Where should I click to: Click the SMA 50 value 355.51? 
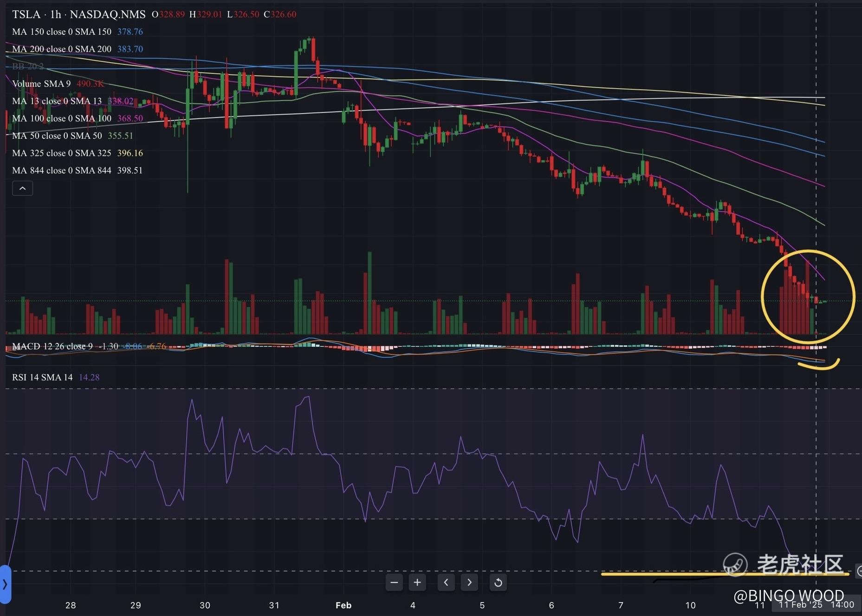pos(120,136)
